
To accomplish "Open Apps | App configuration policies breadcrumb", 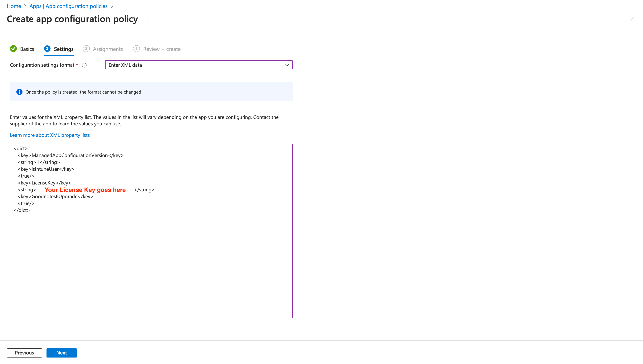I will click(68, 6).
